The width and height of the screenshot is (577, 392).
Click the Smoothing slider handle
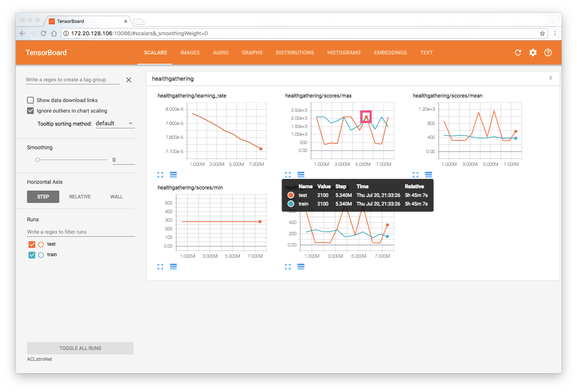point(37,159)
